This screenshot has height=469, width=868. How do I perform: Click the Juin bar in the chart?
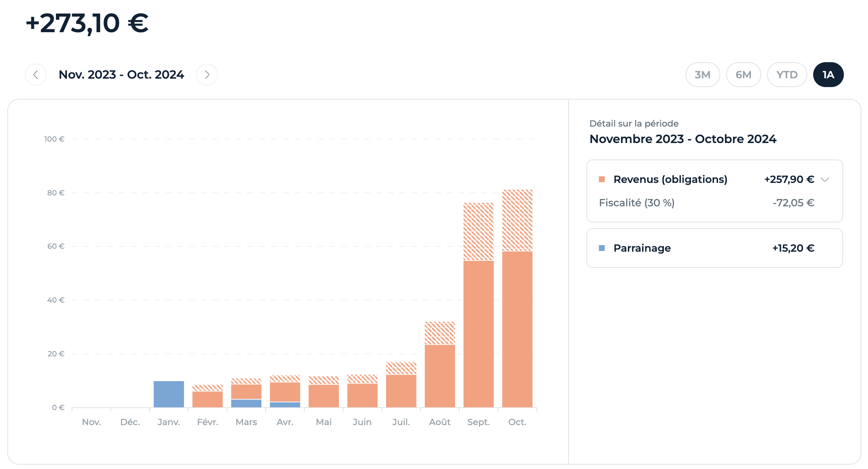click(362, 391)
